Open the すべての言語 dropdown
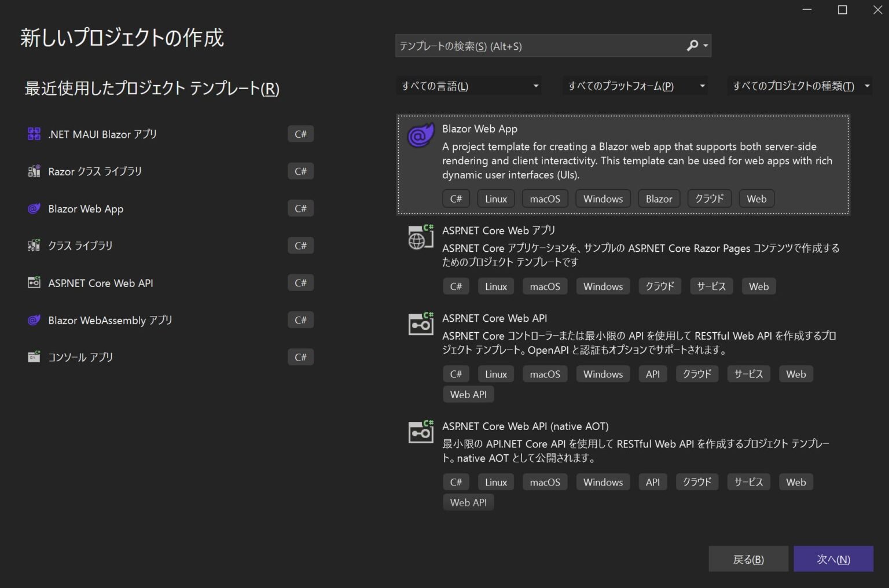Viewport: 889px width, 588px height. pos(469,86)
